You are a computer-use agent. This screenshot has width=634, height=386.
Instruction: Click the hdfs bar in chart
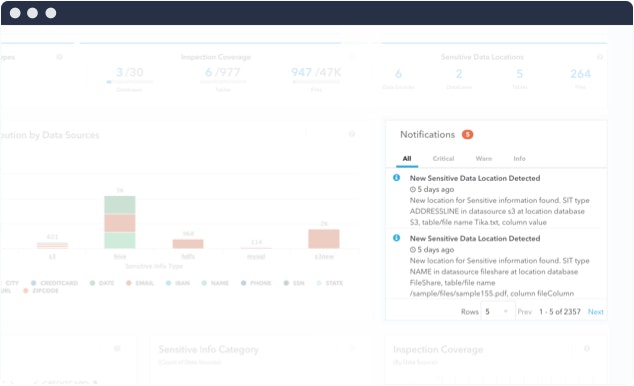click(188, 244)
